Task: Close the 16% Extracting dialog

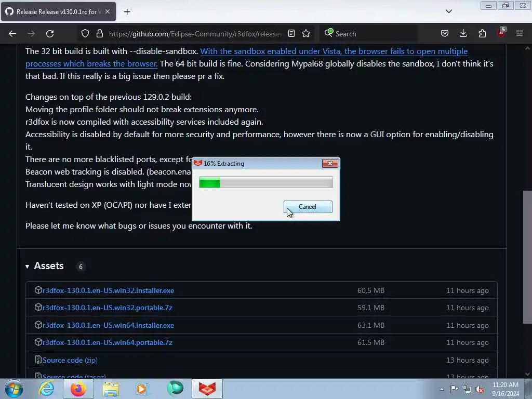Action: pyautogui.click(x=330, y=164)
